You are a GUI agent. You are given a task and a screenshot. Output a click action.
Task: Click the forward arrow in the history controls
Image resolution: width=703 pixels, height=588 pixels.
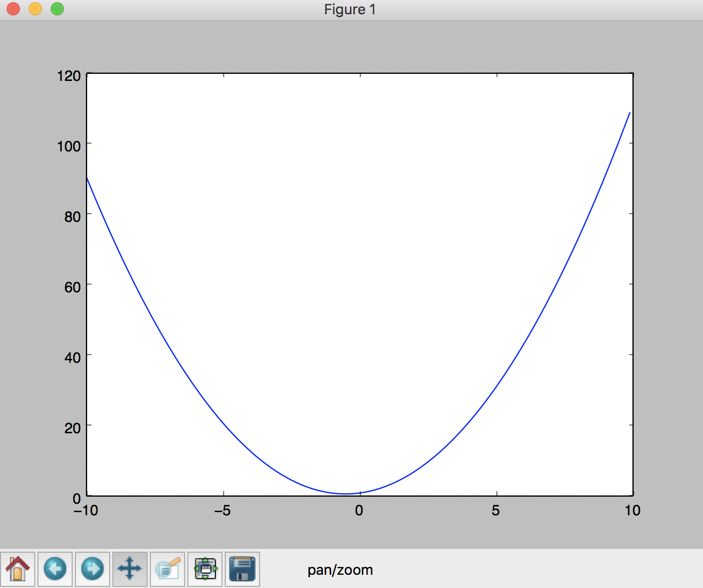[x=93, y=569]
